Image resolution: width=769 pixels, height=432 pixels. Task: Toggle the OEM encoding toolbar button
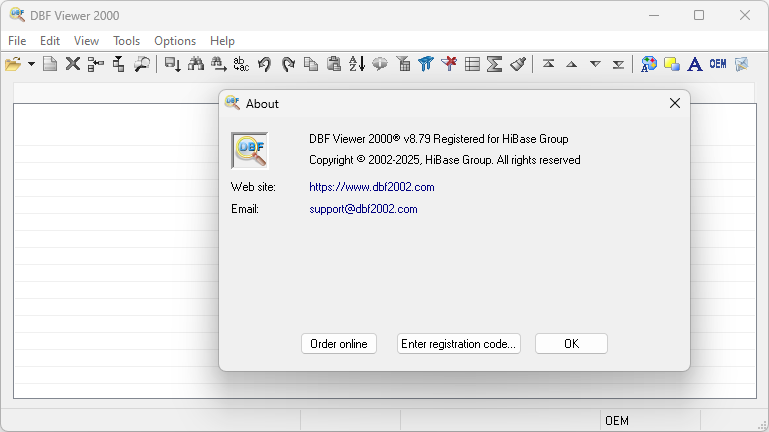click(718, 64)
